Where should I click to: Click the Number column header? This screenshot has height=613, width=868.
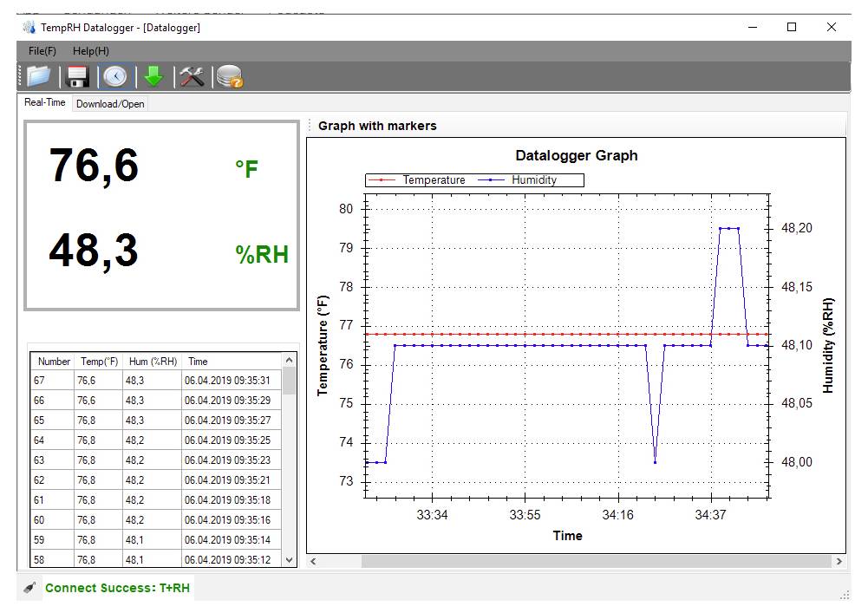click(x=54, y=361)
